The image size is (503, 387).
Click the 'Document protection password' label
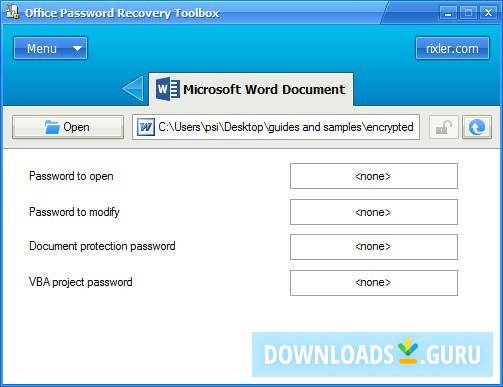[x=102, y=246]
